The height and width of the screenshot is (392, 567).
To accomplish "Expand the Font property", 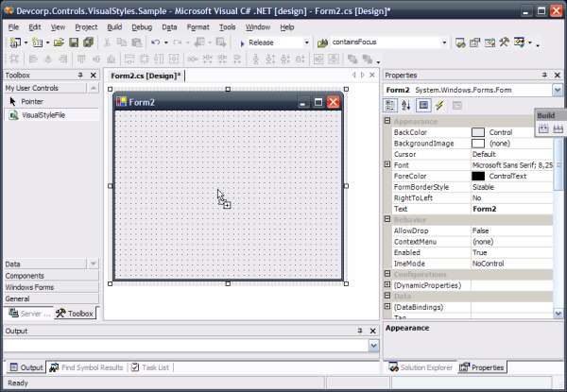I will coord(387,164).
